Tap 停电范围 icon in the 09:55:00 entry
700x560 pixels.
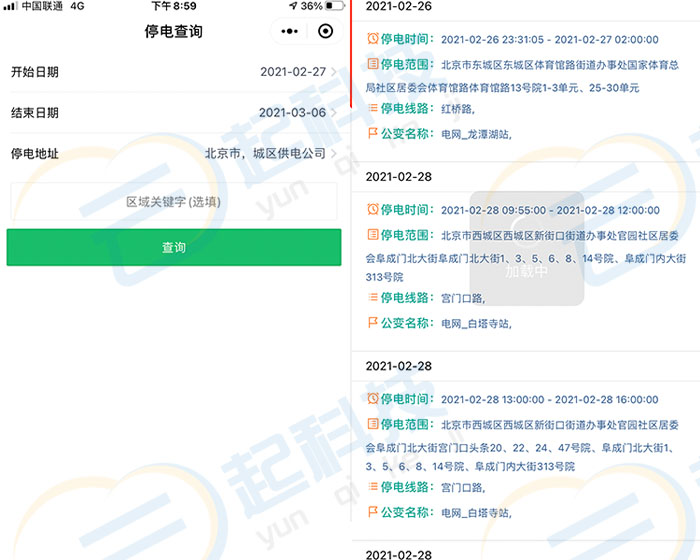click(x=373, y=234)
